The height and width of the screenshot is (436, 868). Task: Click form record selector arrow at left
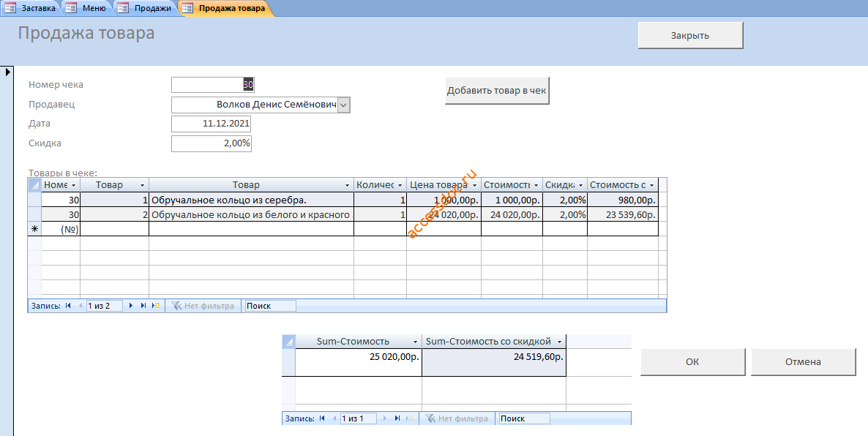(8, 72)
